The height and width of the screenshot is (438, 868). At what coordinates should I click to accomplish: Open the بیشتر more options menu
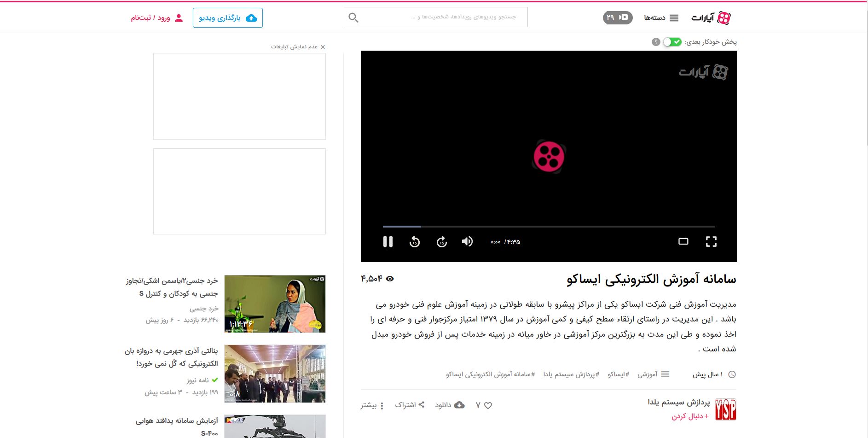tap(372, 405)
